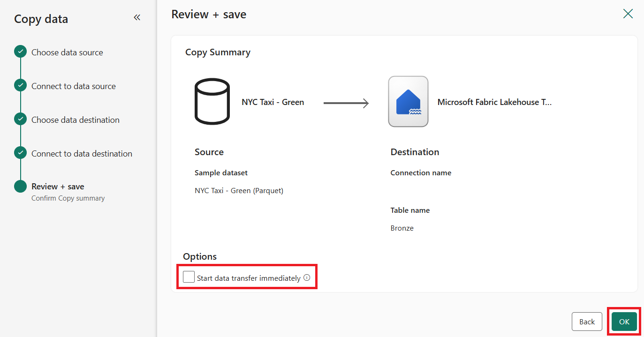Collapse the Copy data side panel
The image size is (644, 337).
pos(137,18)
